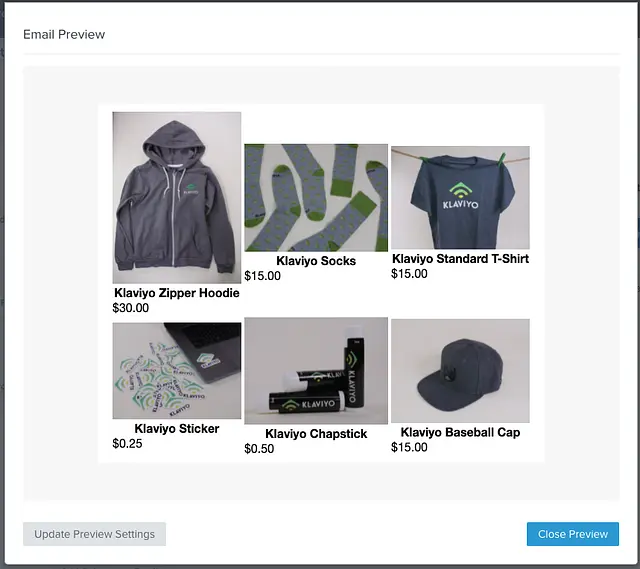Click the Klaviyo Socks product image
Image resolution: width=640 pixels, height=569 pixels.
click(x=316, y=197)
